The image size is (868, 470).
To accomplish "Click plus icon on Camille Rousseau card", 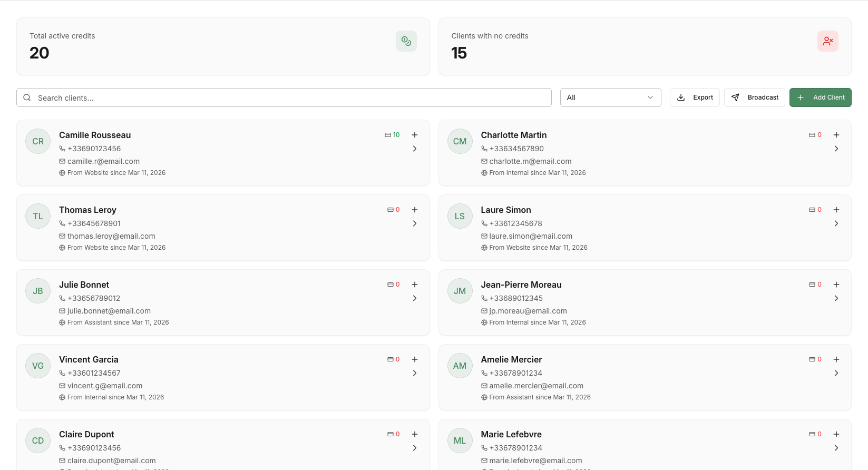I will [x=415, y=135].
